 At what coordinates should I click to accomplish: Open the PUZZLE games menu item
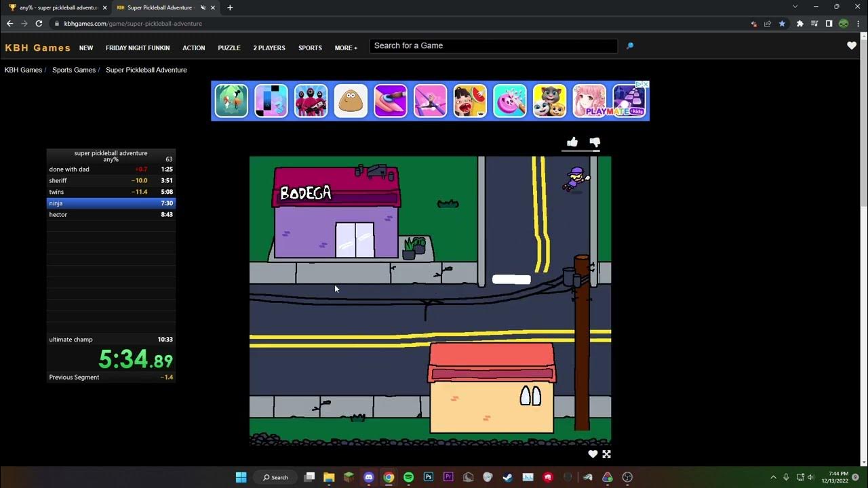coord(229,48)
